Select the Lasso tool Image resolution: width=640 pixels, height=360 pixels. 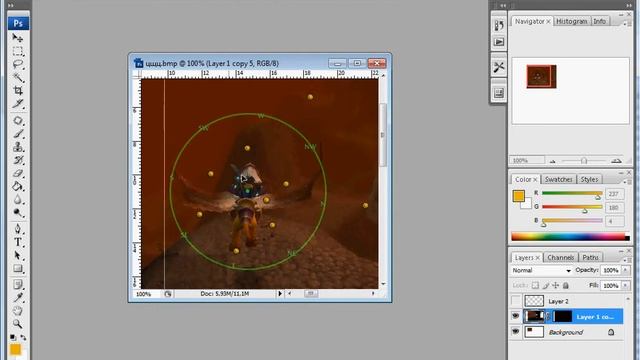click(18, 64)
